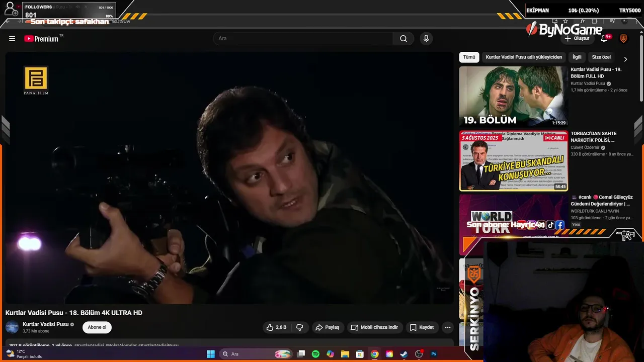Click WORLDTURK CANLI YAYIN channel name

(595, 211)
